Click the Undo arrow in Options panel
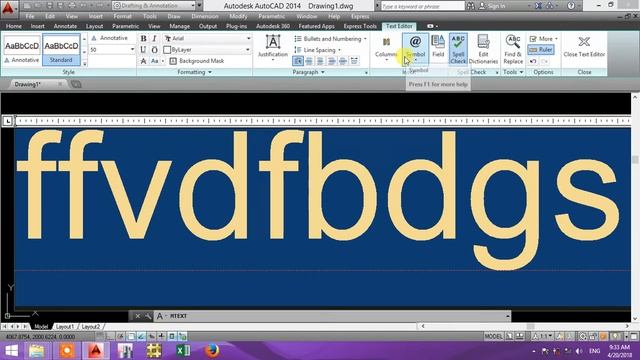 tap(533, 61)
